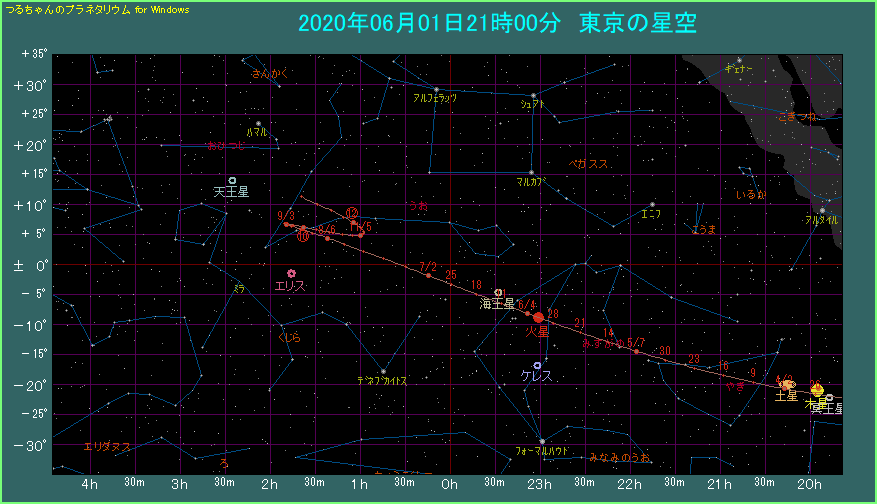
Task: Click the Mars (火星) red planet marker
Action: click(x=539, y=317)
